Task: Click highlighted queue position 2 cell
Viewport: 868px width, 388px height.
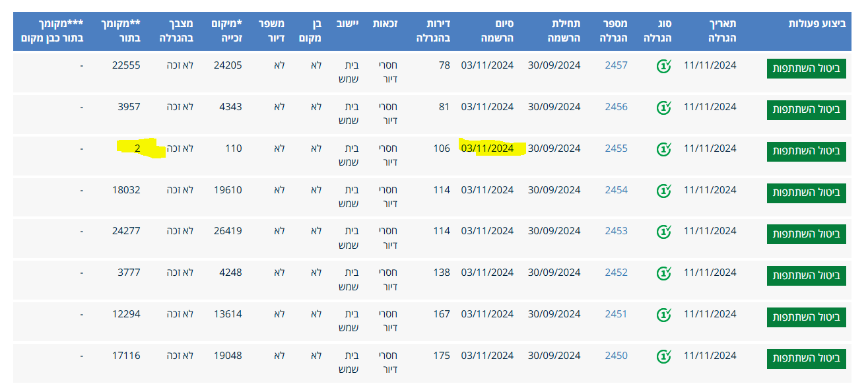Action: click(137, 148)
